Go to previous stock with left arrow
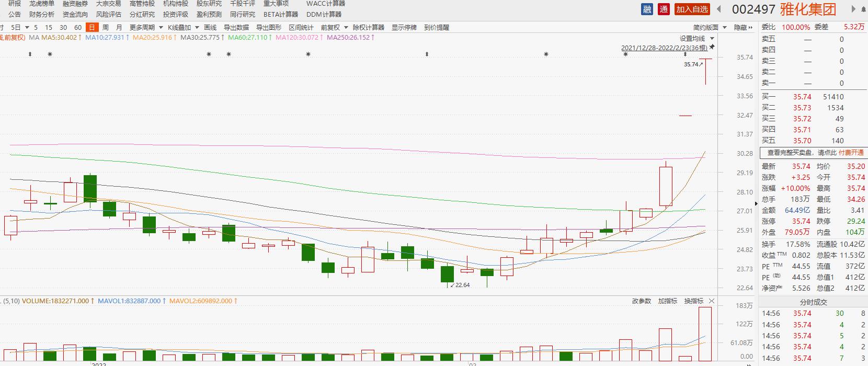Viewport: 868px width, 366px height. coord(719,9)
